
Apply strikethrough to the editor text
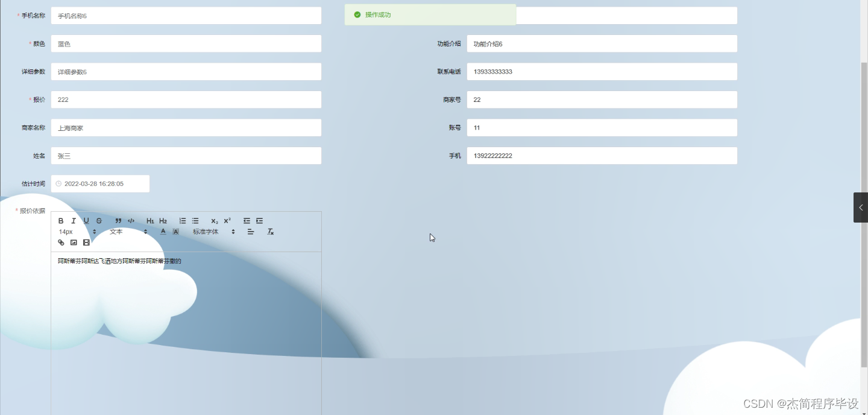click(x=99, y=220)
